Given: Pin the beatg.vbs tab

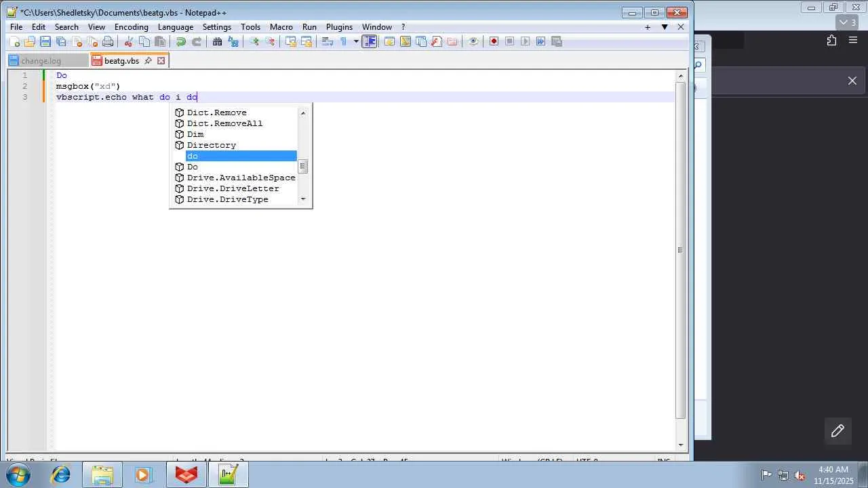Looking at the screenshot, I should pos(148,60).
